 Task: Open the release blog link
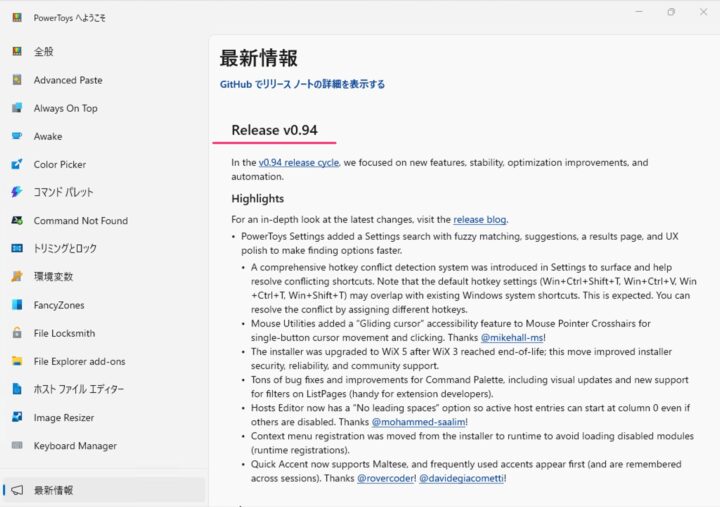tap(479, 220)
